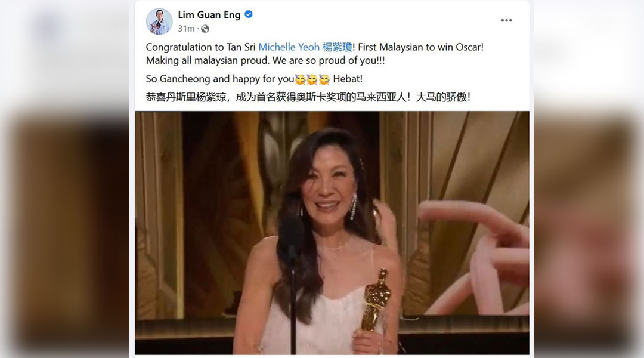
Task: Click the middle party-face emoji
Action: pyautogui.click(x=312, y=79)
